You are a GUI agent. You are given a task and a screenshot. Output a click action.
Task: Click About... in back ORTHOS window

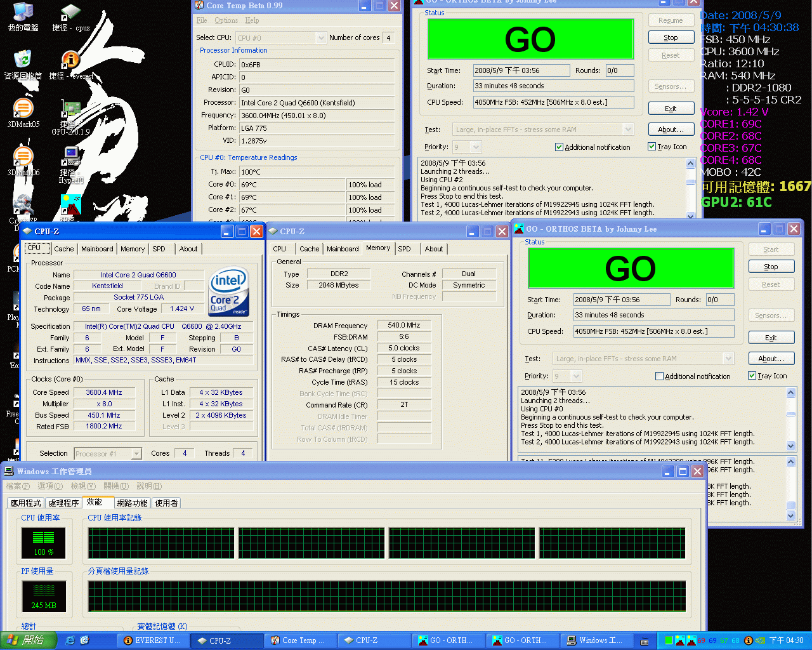(671, 129)
